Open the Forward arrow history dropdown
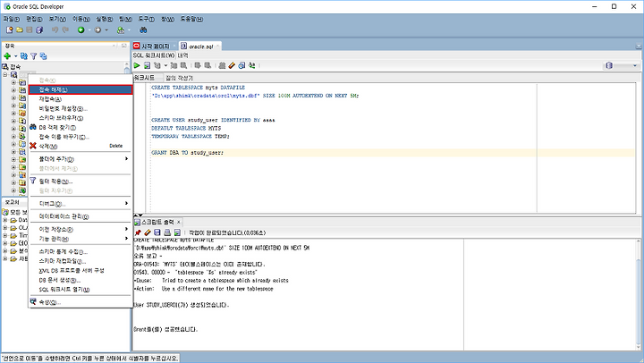 click(106, 30)
